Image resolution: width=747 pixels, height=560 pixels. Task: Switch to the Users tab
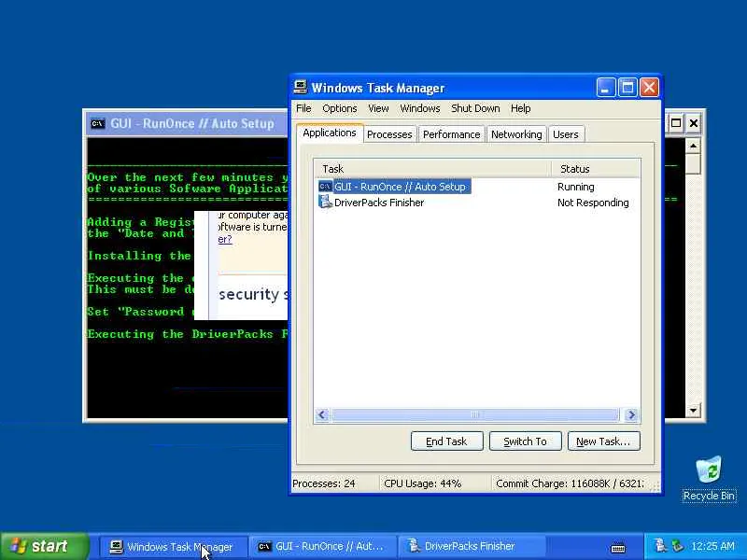click(x=566, y=134)
